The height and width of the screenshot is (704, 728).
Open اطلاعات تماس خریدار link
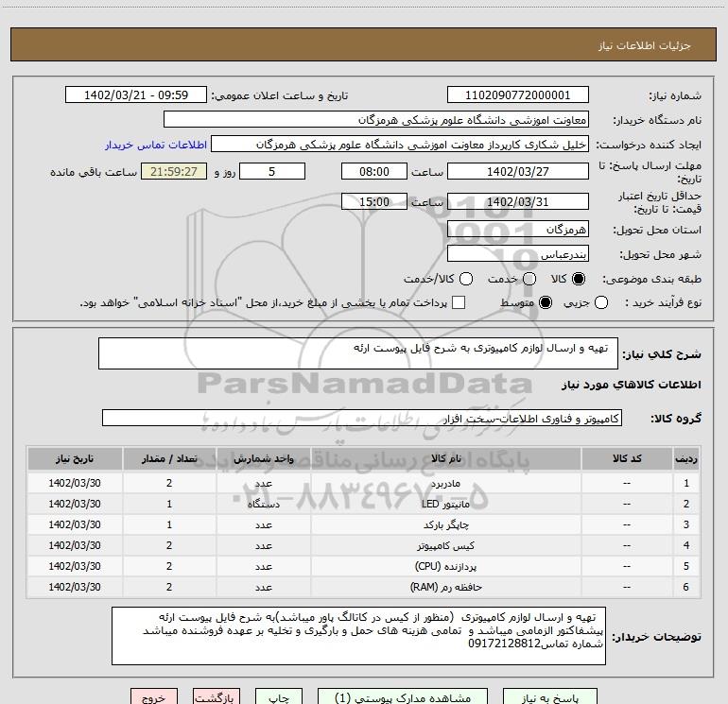(156, 145)
